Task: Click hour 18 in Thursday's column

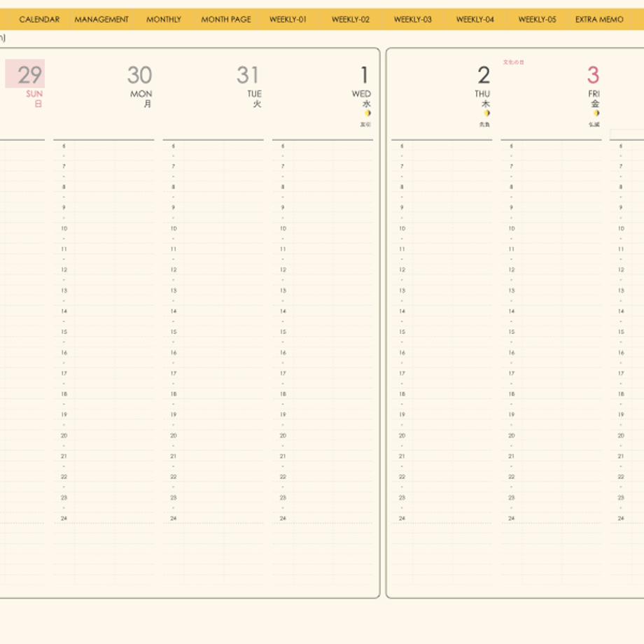Action: pyautogui.click(x=402, y=394)
